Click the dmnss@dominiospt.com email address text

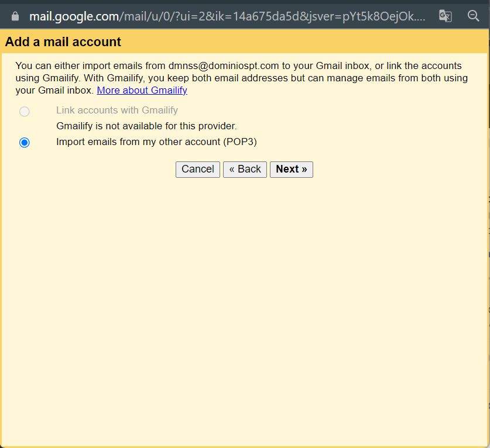pyautogui.click(x=224, y=66)
